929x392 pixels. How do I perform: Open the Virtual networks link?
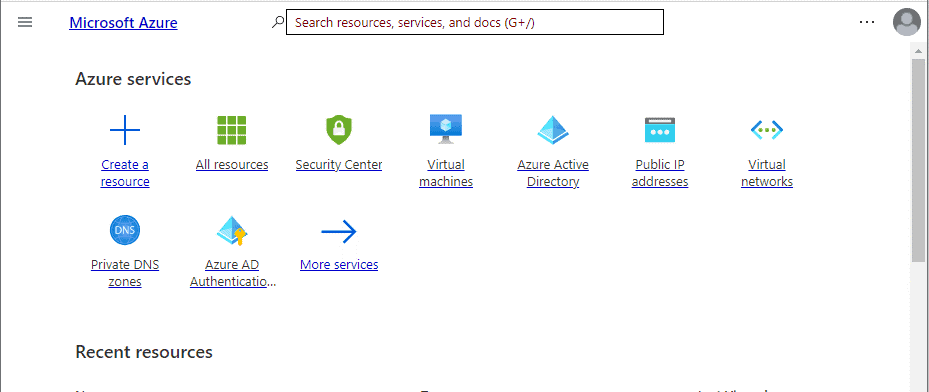pyautogui.click(x=767, y=173)
